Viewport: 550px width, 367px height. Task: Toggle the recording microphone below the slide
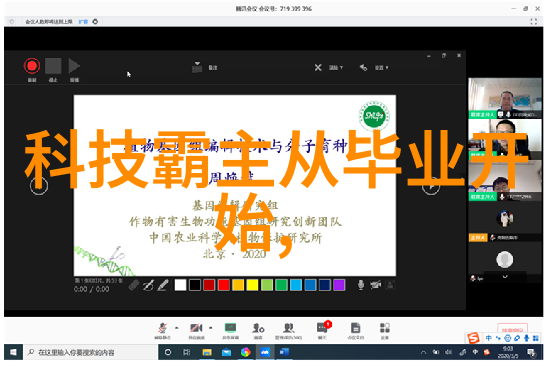pos(361,285)
